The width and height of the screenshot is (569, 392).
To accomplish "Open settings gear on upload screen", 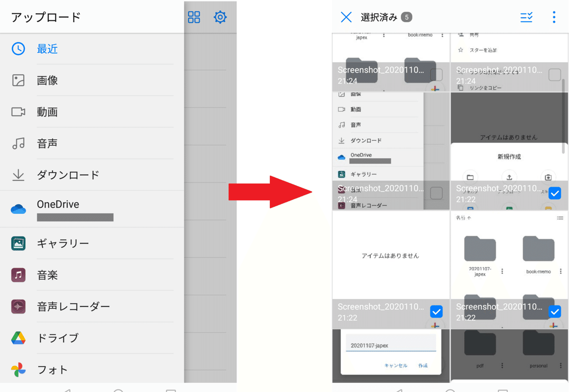I will coord(220,18).
